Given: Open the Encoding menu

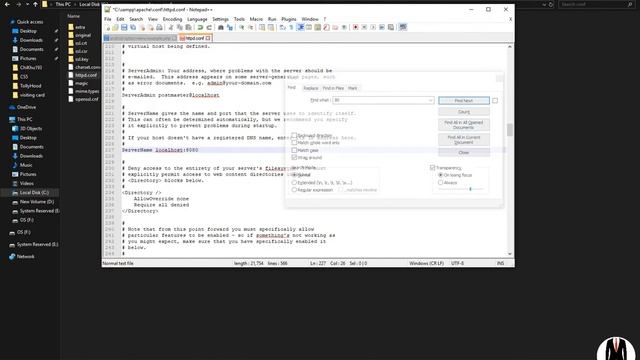Looking at the screenshot, I should point(172,19).
